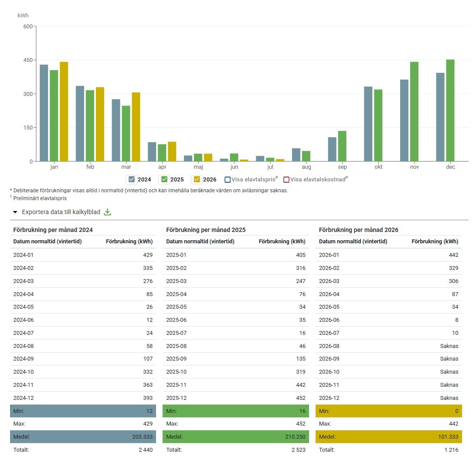Click the yellow 2026 March bar
The width and height of the screenshot is (476, 467).
(x=136, y=127)
